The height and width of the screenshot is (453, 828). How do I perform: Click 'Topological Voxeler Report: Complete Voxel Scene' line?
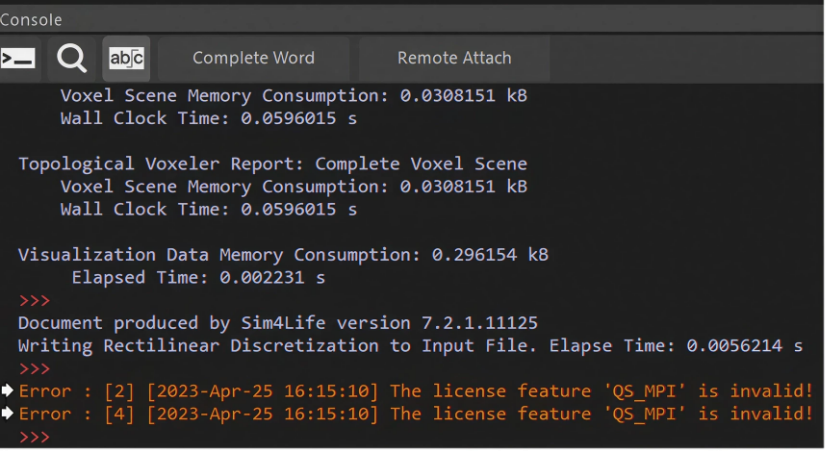(272, 164)
